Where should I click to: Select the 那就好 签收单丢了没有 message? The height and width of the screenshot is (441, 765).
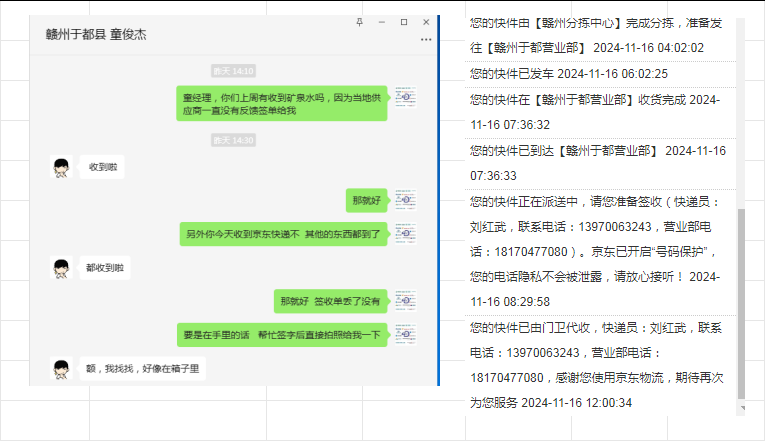330,301
